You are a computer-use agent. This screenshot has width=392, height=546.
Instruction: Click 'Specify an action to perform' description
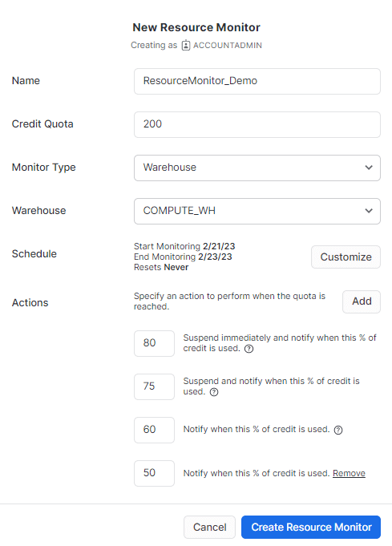(x=229, y=301)
